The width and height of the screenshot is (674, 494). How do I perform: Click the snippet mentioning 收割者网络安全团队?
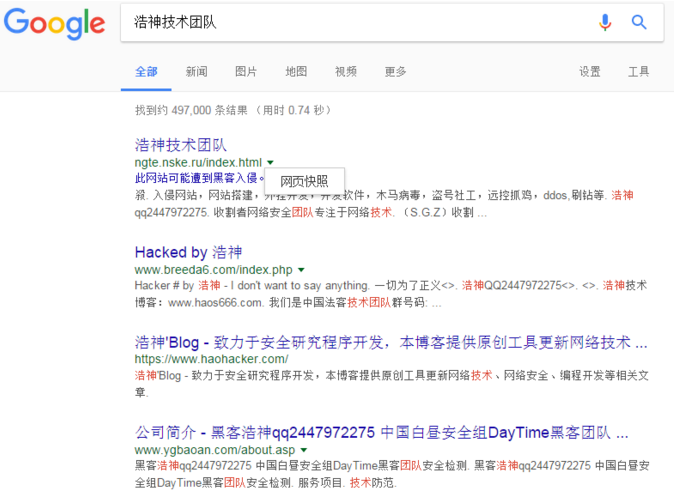384,204
